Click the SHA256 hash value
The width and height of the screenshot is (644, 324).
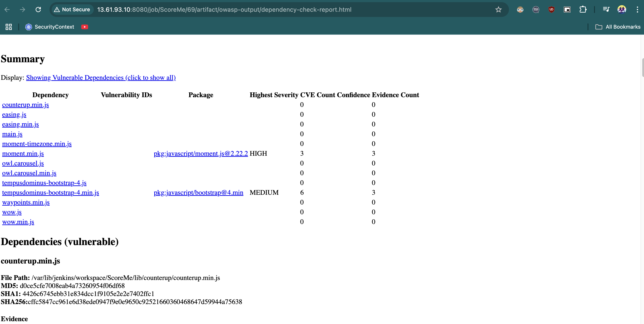135,302
